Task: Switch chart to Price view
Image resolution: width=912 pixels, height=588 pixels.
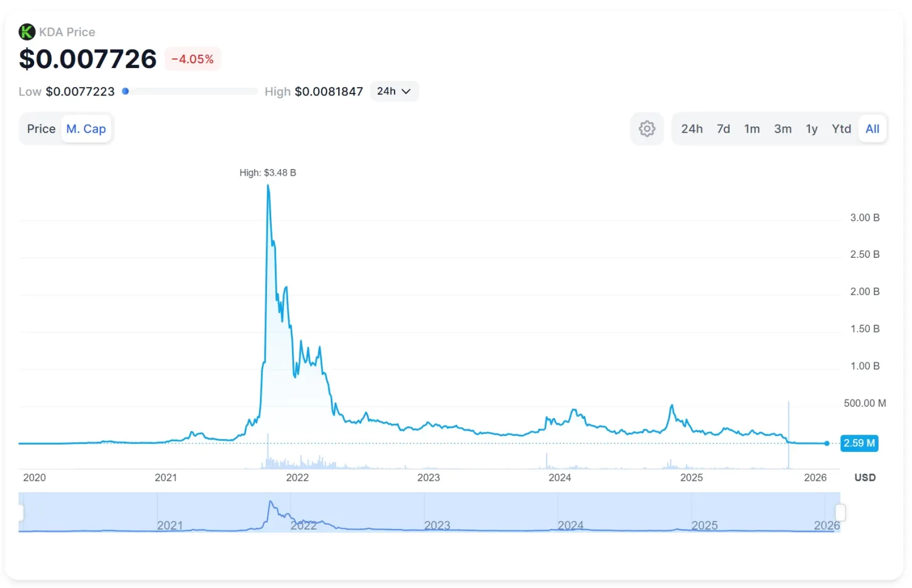Action: click(x=41, y=129)
